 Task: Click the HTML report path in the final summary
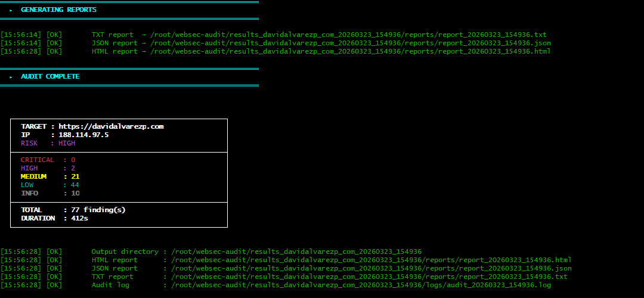(x=371, y=260)
